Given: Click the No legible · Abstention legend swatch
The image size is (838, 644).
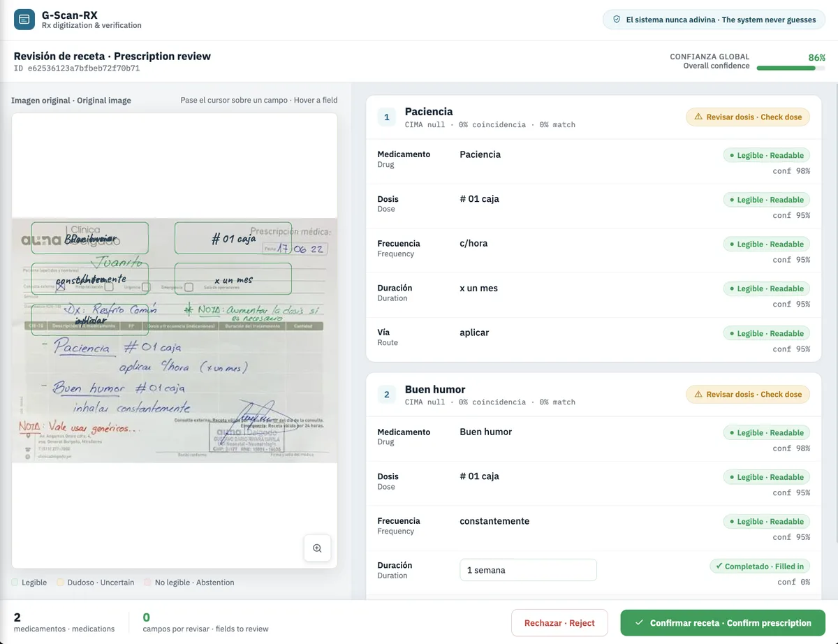Looking at the screenshot, I should [147, 583].
